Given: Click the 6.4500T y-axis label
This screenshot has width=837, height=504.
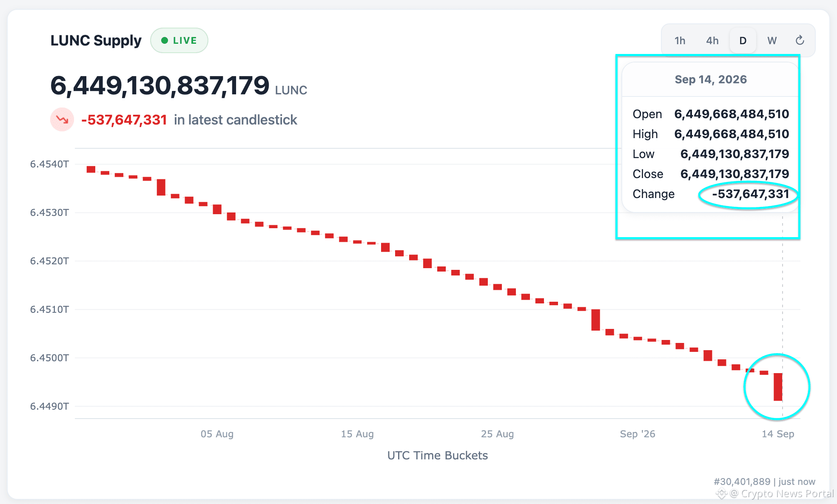Looking at the screenshot, I should pyautogui.click(x=49, y=358).
